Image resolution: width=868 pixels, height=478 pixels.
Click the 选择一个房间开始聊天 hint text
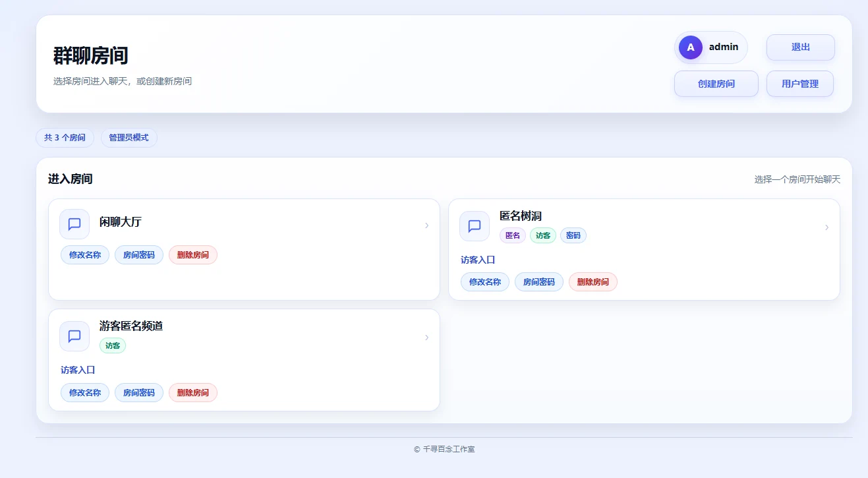[x=797, y=179]
